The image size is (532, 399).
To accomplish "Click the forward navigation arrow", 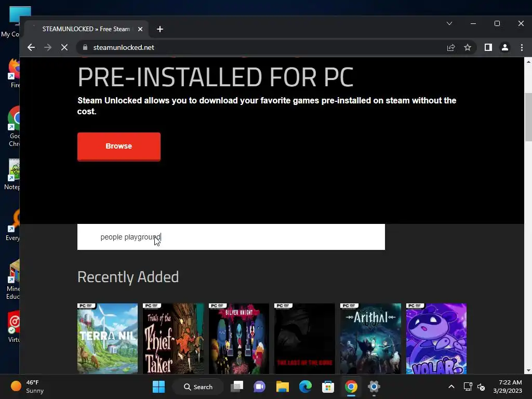I will (48, 47).
